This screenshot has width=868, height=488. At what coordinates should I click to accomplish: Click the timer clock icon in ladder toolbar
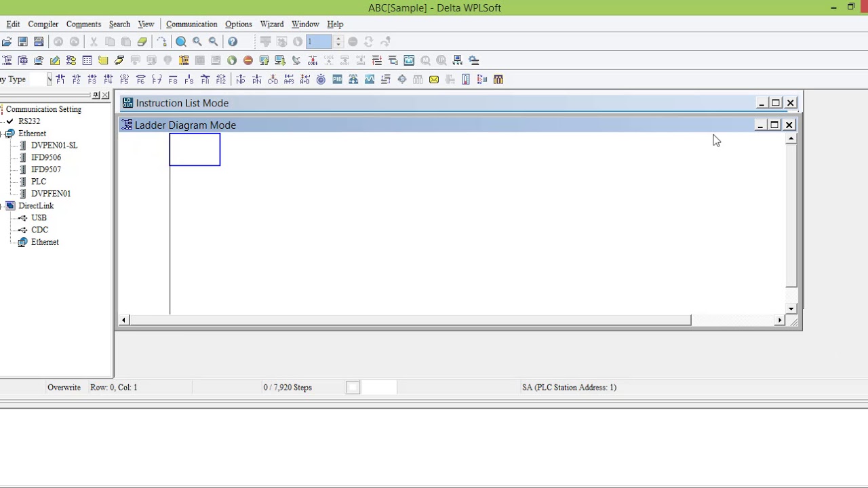tap(321, 79)
